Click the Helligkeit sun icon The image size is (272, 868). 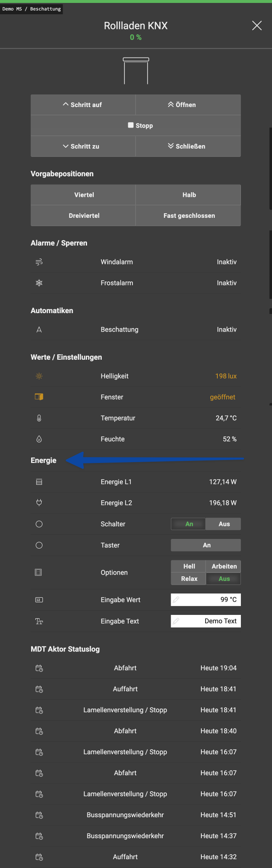coord(39,376)
